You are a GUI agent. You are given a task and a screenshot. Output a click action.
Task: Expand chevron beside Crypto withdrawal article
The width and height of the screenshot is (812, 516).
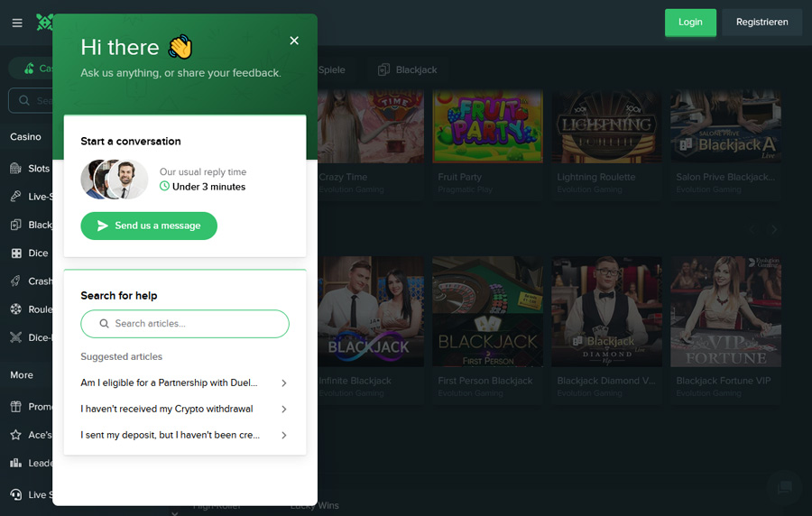(x=284, y=409)
